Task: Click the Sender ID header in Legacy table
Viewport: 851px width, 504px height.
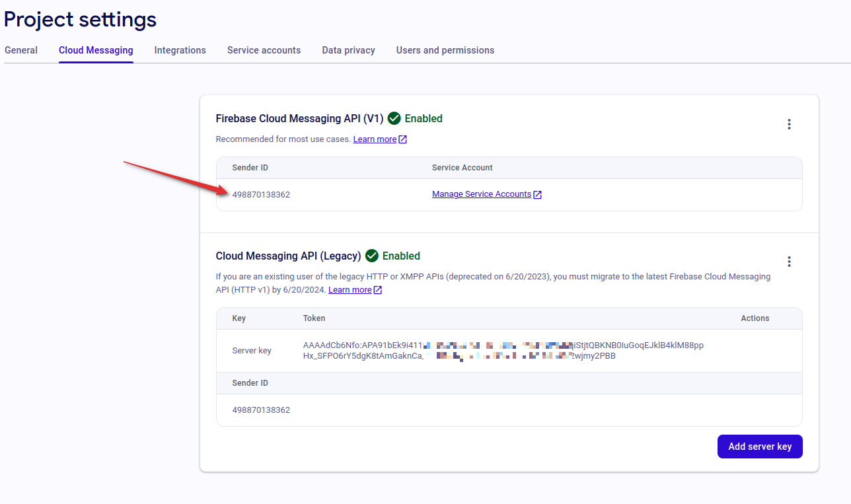Action: pyautogui.click(x=250, y=383)
